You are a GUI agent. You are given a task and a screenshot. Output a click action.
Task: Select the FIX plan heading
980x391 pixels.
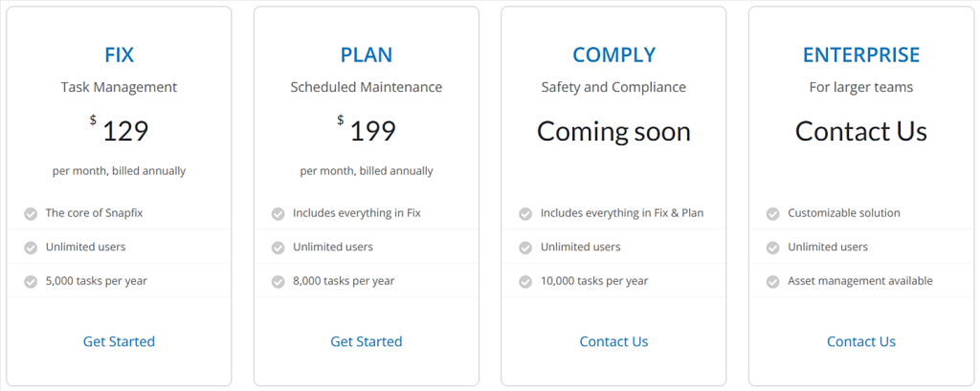coord(119,54)
